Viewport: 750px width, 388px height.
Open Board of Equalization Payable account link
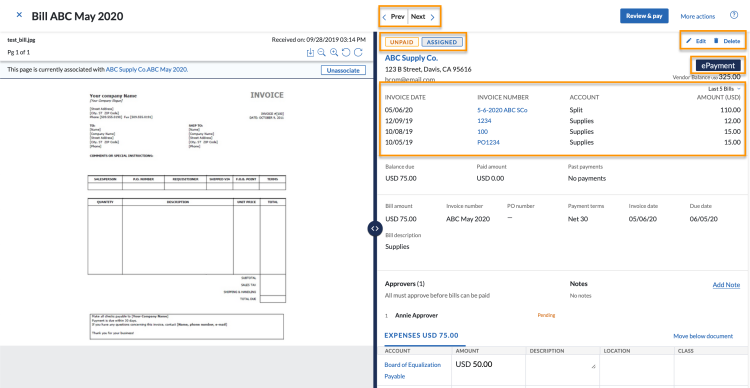pyautogui.click(x=413, y=370)
